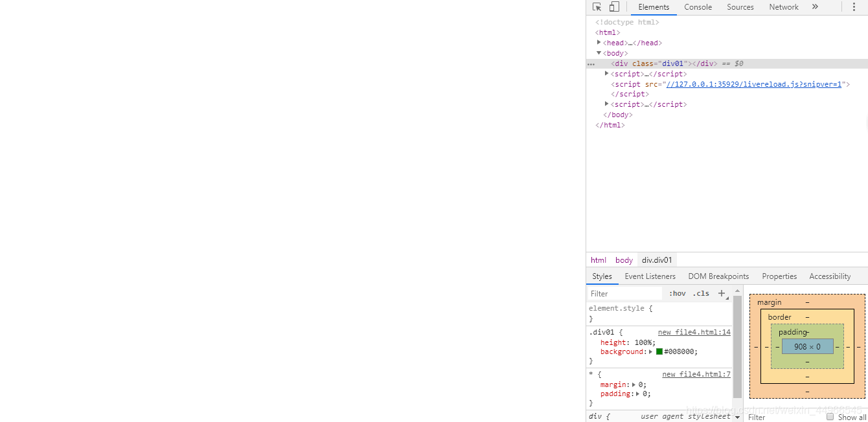Click the border label in box model
The height and width of the screenshot is (422, 868).
pyautogui.click(x=780, y=317)
